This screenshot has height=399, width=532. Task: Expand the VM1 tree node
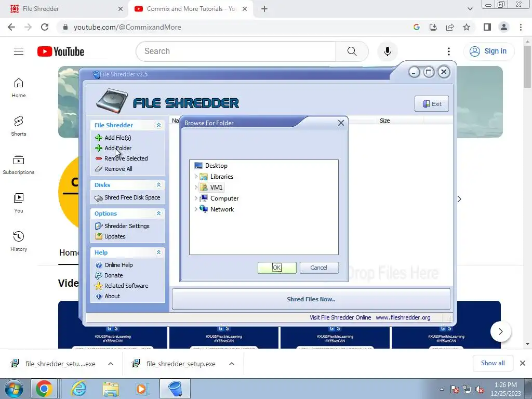click(196, 187)
